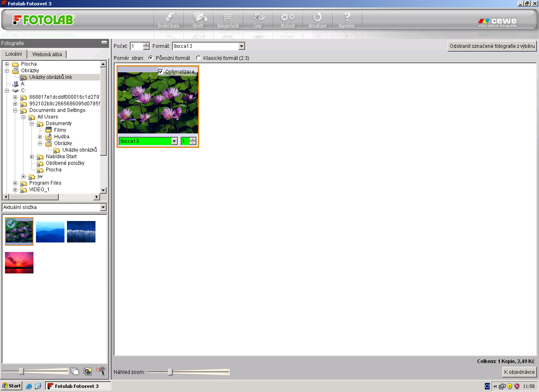Click Fotolab Fotosvet 3 taskbar button
Screen dimensions: 539x392
point(78,386)
